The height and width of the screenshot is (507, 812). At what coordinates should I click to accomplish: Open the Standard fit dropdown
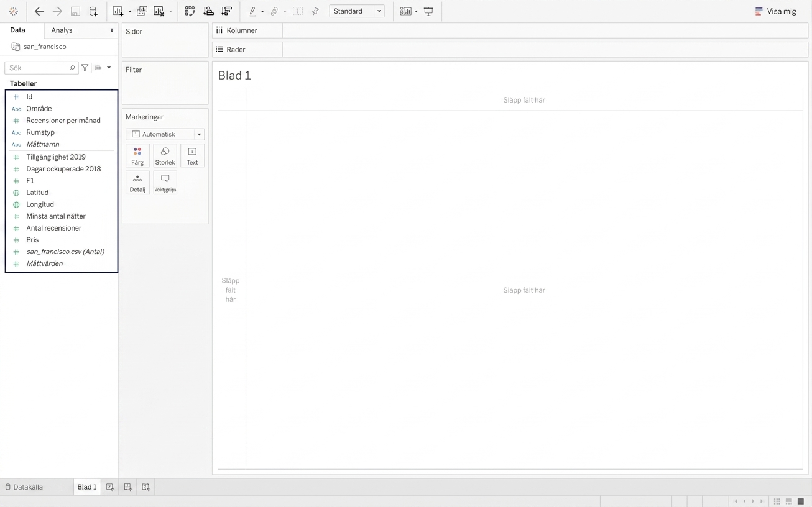[357, 11]
